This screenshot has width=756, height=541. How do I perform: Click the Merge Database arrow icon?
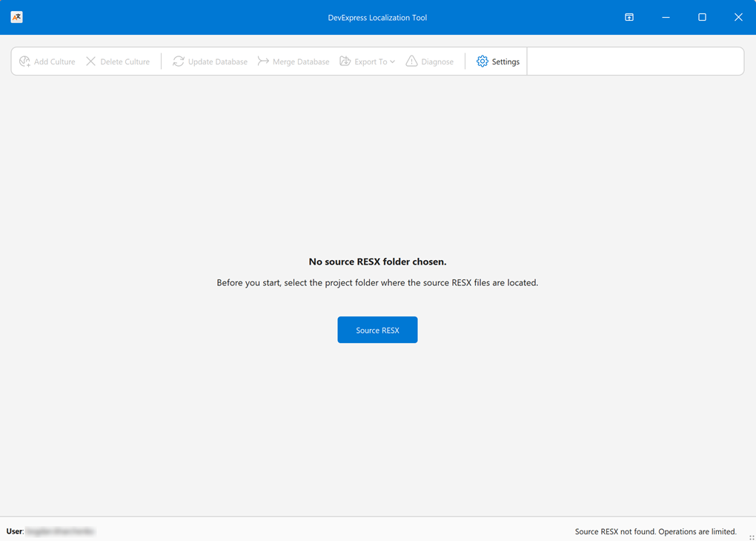263,62
